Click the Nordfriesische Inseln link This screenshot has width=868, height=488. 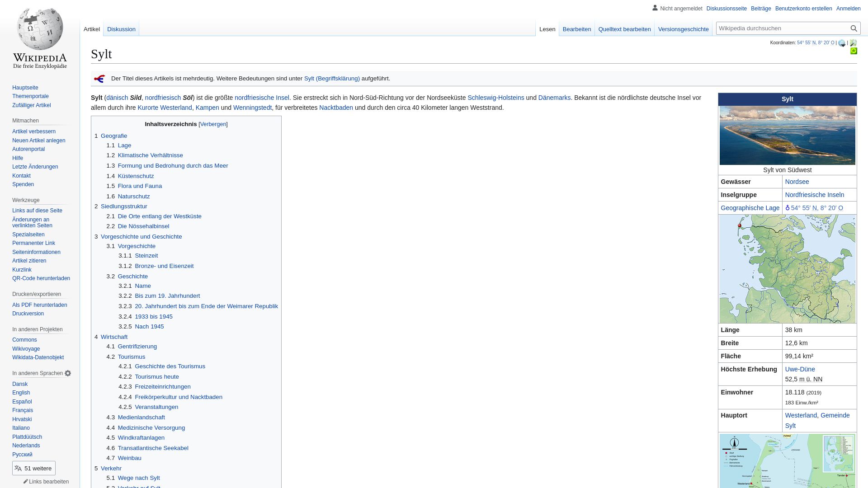[x=814, y=194]
